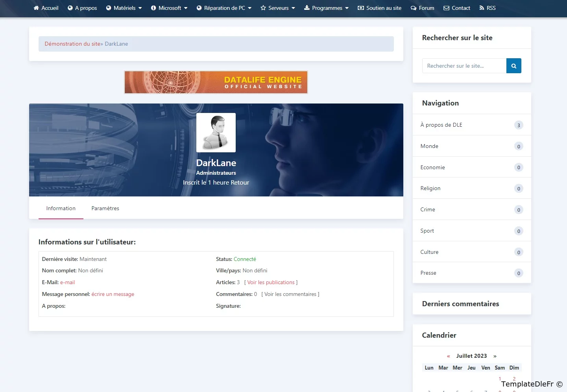Click the écrire un message link
The image size is (567, 392).
click(x=113, y=294)
